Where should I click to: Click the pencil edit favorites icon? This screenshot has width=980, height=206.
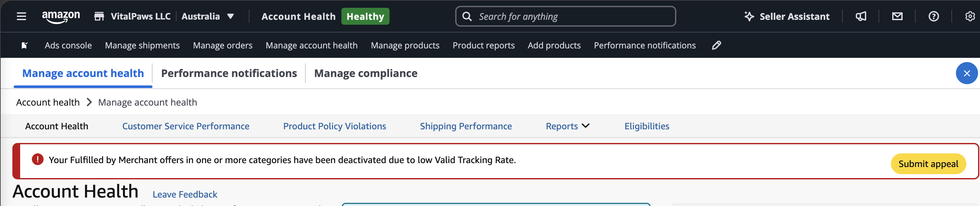(x=716, y=45)
